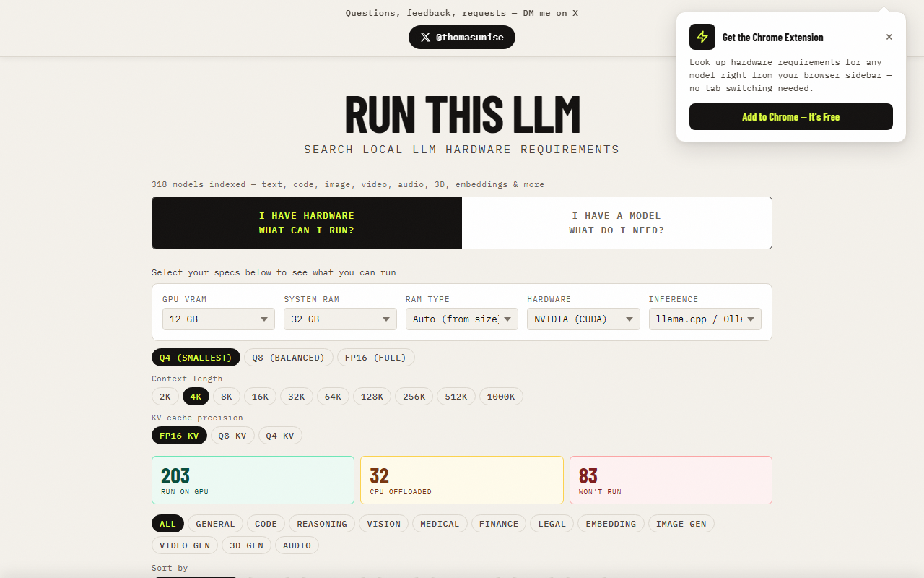Click the 83 Won't Run card
924x578 pixels.
(x=671, y=480)
